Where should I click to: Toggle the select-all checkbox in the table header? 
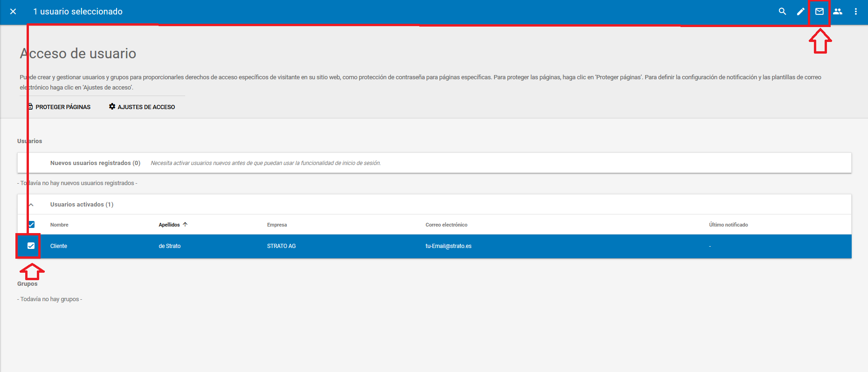click(x=31, y=225)
